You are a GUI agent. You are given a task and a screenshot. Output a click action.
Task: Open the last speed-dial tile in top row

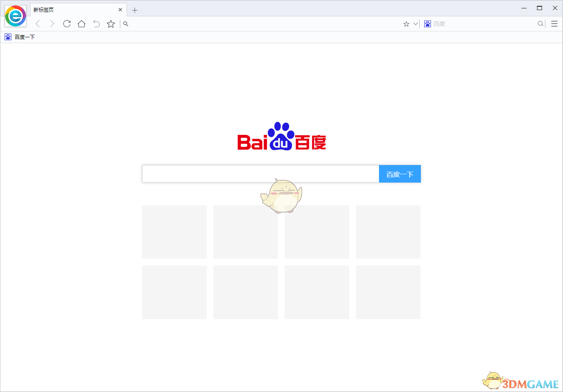point(388,232)
